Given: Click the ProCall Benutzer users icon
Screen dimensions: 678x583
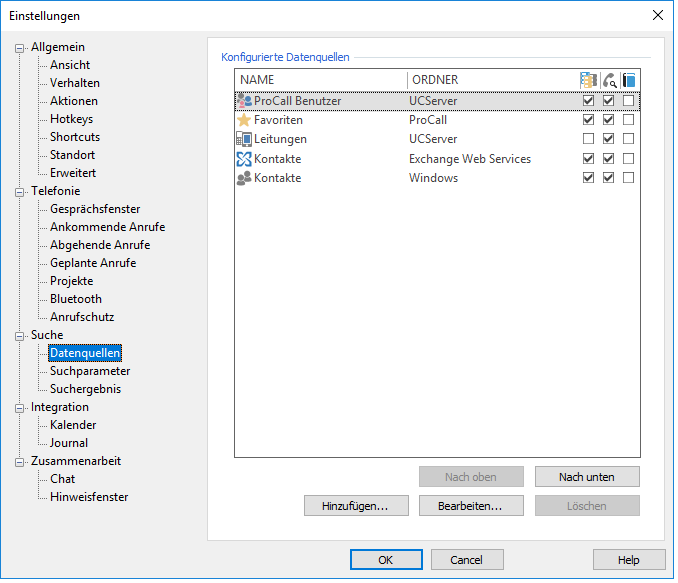Looking at the screenshot, I should (244, 101).
